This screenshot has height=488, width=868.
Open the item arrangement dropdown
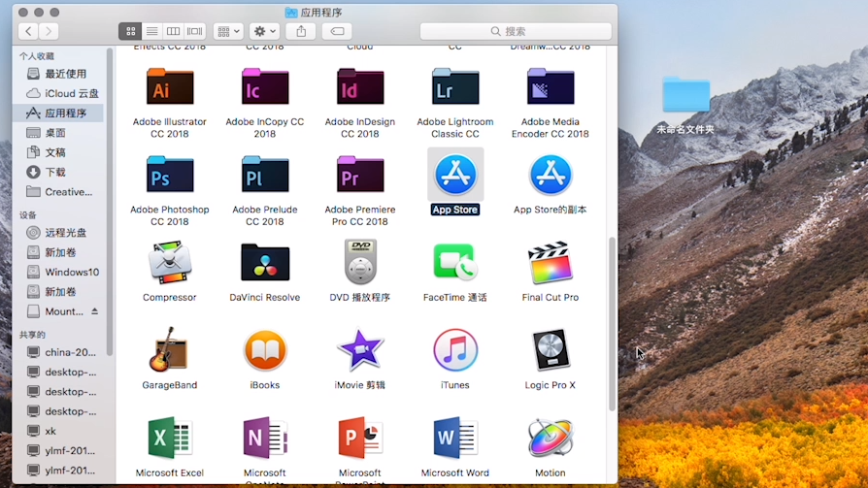pyautogui.click(x=228, y=32)
